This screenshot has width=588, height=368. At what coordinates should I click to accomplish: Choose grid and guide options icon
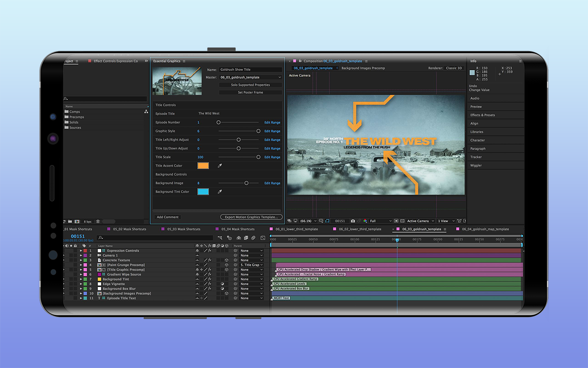(x=321, y=221)
